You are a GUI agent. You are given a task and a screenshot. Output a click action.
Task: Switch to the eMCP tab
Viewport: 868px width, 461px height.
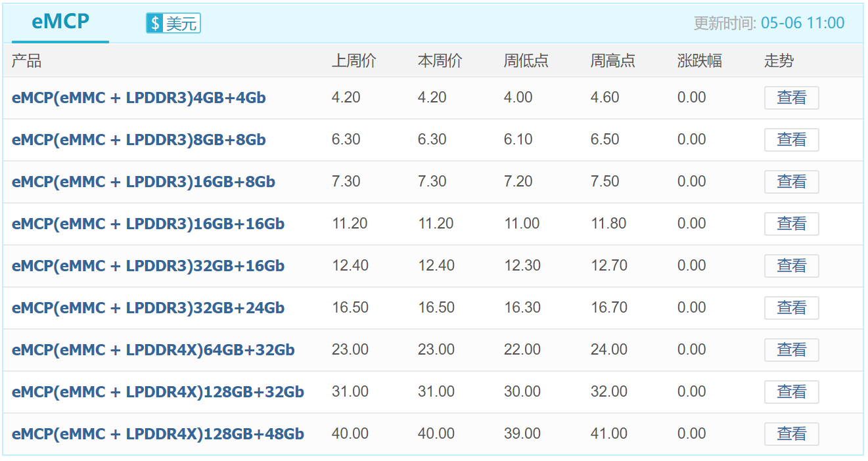(60, 22)
